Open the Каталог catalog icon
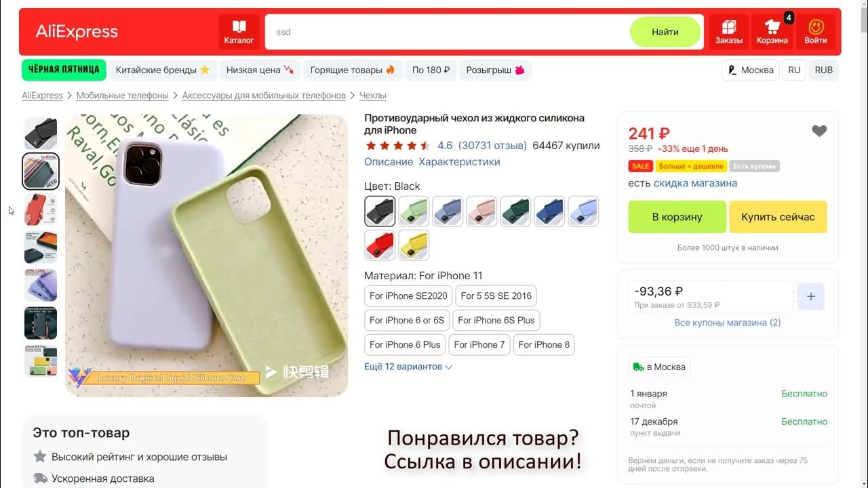The width and height of the screenshot is (868, 488). pyautogui.click(x=239, y=32)
